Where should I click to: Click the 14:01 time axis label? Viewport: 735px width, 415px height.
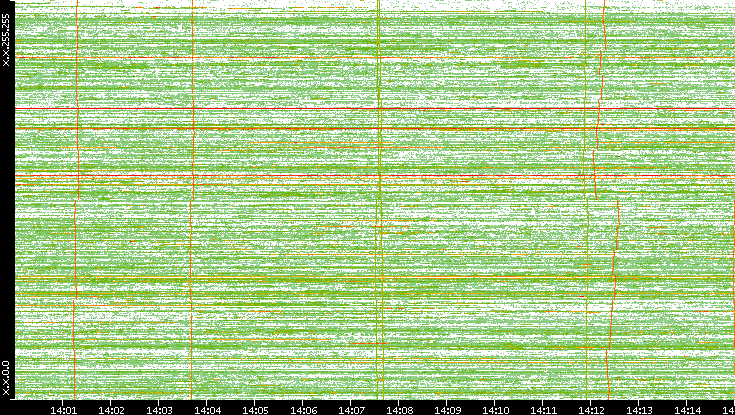click(x=63, y=410)
